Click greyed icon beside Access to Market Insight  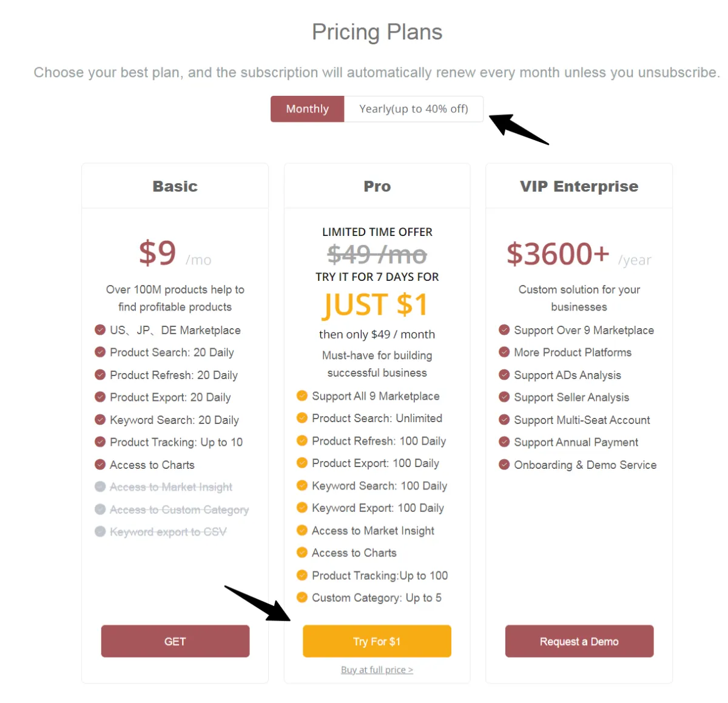(x=100, y=486)
